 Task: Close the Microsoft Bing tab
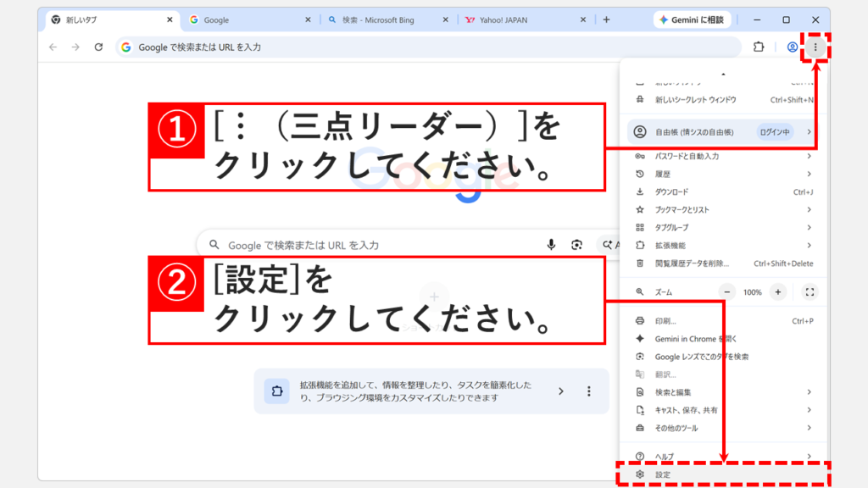[446, 20]
